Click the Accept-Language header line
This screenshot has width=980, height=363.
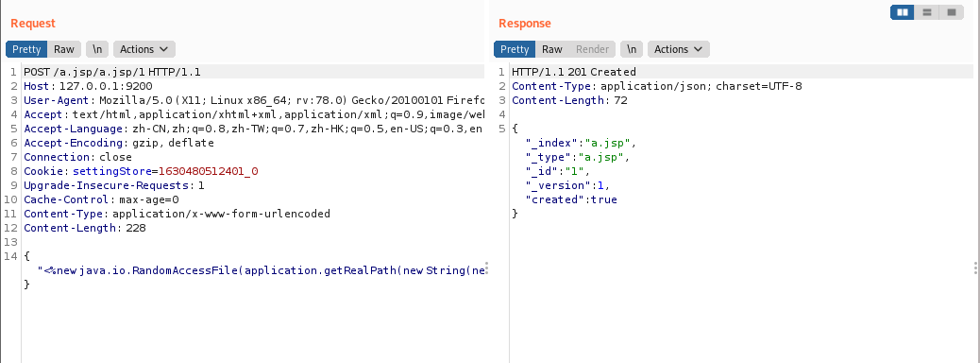click(254, 129)
